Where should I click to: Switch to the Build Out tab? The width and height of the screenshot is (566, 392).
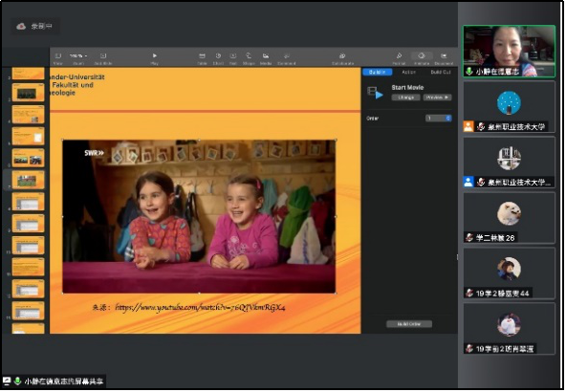point(441,73)
